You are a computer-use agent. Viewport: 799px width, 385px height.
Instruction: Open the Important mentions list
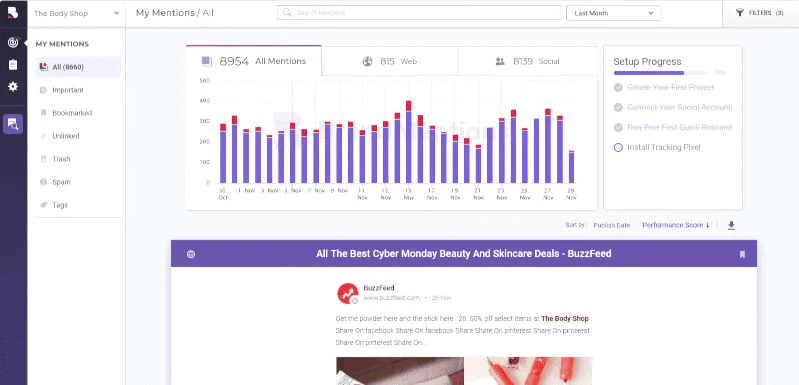68,90
